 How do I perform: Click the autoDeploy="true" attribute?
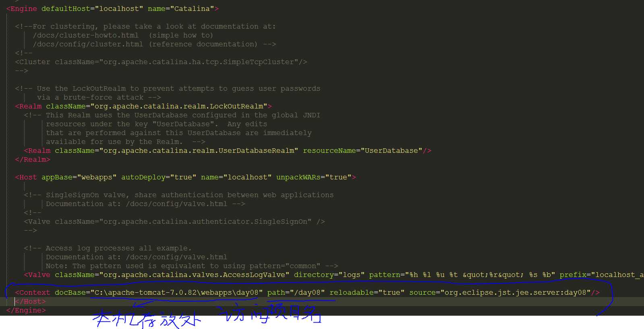click(x=159, y=177)
